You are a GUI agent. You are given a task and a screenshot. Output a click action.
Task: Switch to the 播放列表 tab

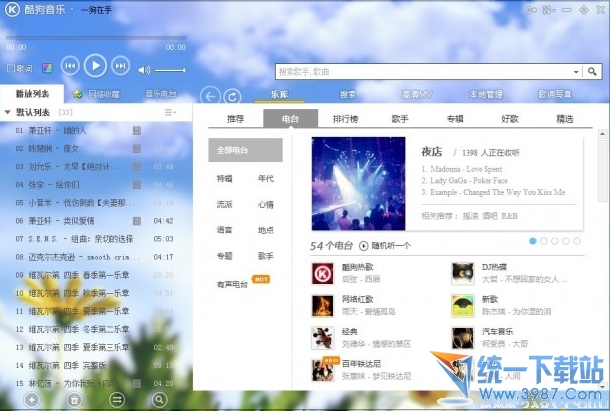[x=32, y=94]
